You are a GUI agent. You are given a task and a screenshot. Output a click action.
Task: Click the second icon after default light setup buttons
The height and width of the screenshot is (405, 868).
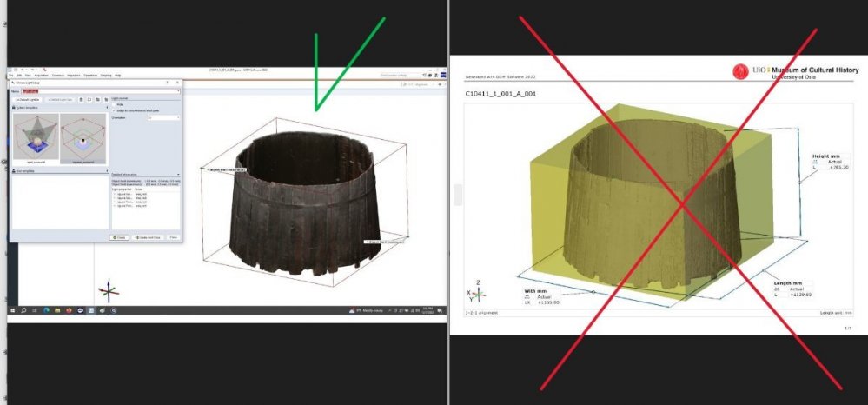(89, 100)
